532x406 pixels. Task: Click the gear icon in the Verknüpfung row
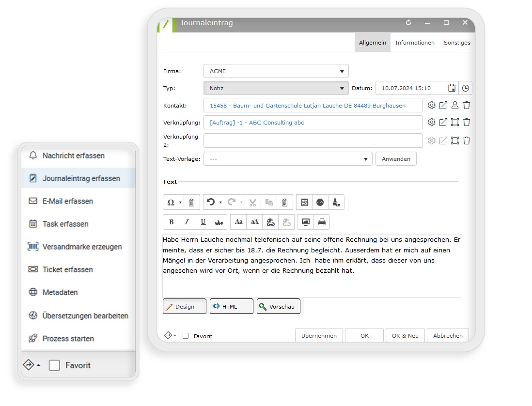(x=432, y=122)
